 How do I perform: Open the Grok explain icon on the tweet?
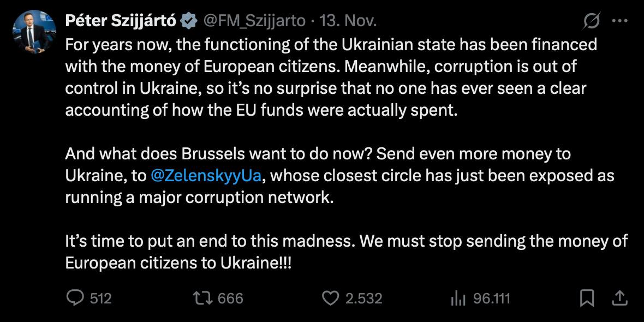click(x=591, y=21)
